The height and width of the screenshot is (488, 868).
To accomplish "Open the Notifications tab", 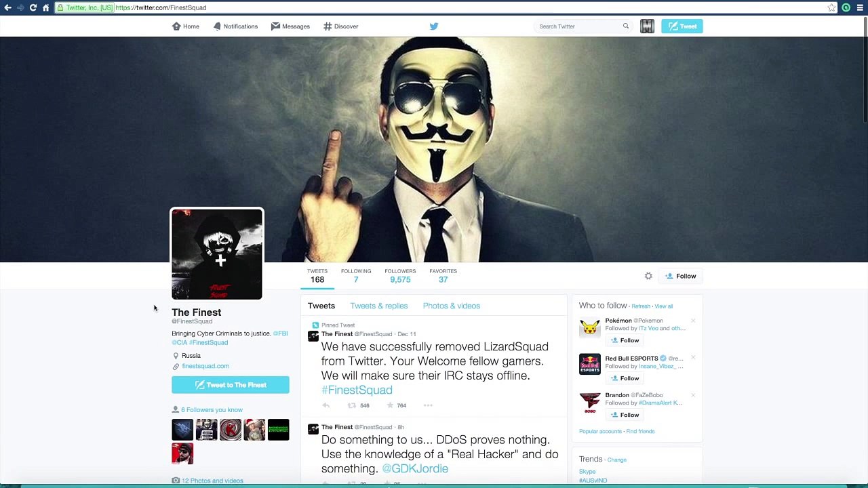I will 235,26.
